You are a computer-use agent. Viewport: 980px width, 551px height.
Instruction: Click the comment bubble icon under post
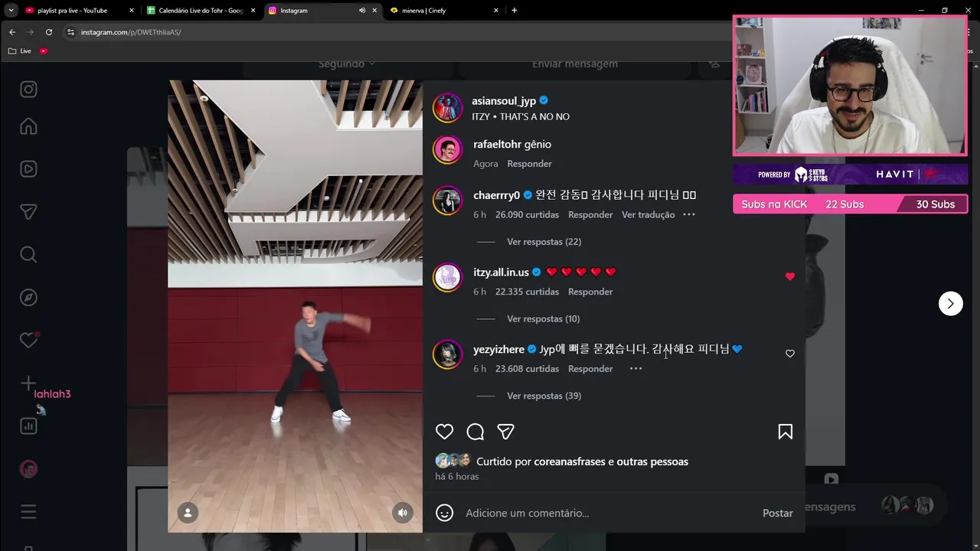tap(475, 432)
